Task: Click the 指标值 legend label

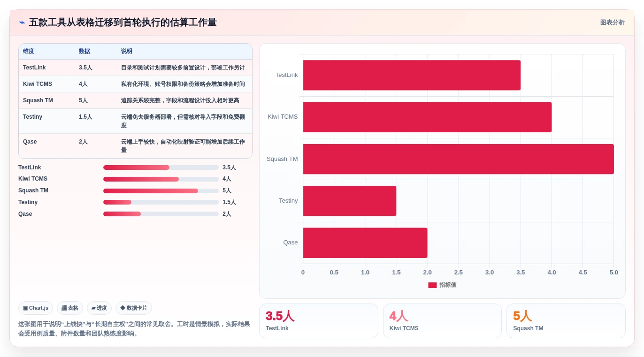Action: click(x=448, y=285)
